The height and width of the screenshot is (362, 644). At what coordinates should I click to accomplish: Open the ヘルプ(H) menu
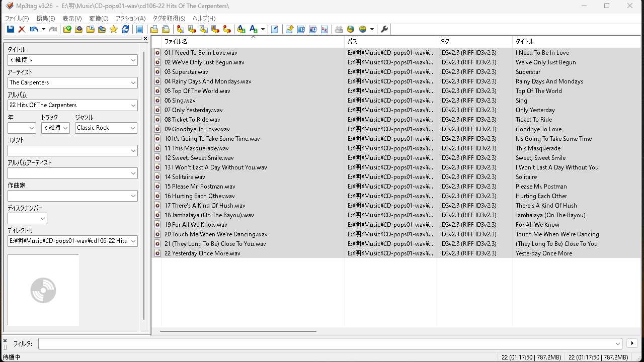[204, 18]
